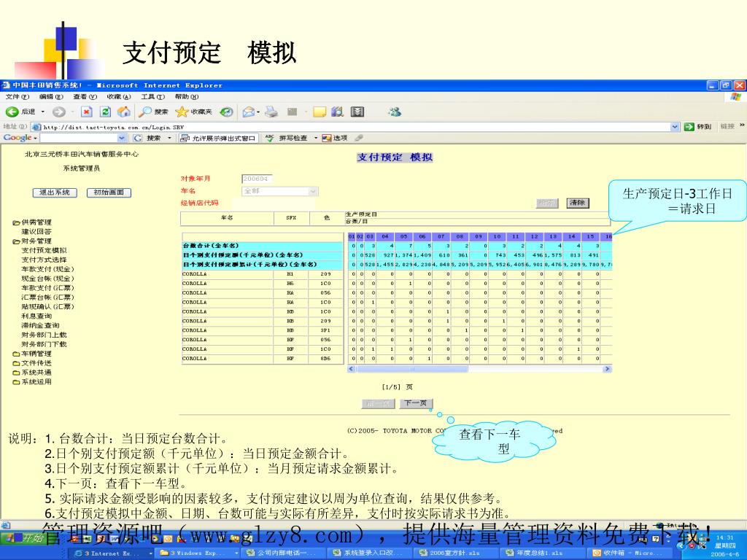Collapse the 财务管理 folder tree

pos(16,241)
